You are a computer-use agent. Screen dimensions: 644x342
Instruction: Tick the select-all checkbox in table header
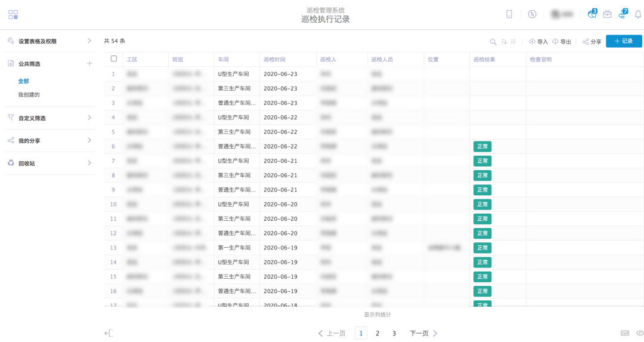coord(114,59)
